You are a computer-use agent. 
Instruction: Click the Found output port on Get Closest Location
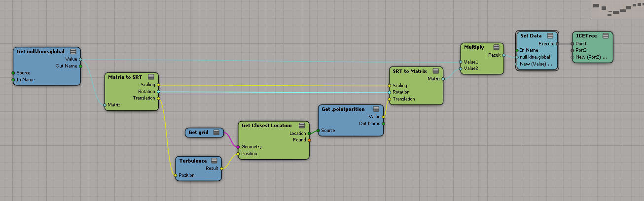pyautogui.click(x=309, y=140)
